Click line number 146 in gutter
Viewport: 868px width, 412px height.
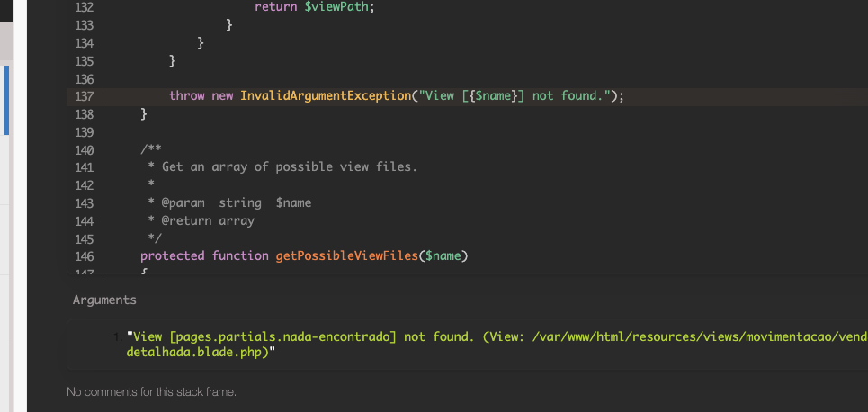coord(85,256)
